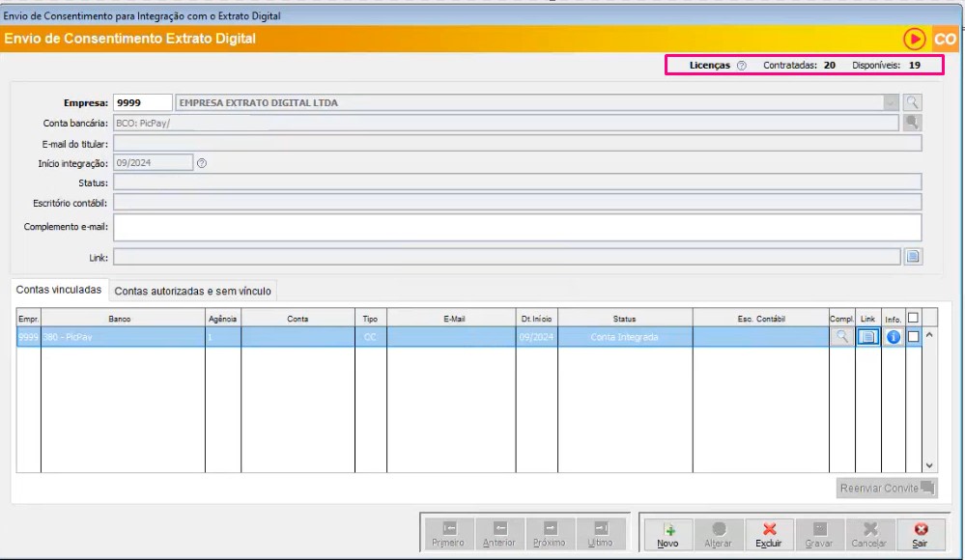Toggle the select-all checkbox in table header
The height and width of the screenshot is (560, 965).
913,318
